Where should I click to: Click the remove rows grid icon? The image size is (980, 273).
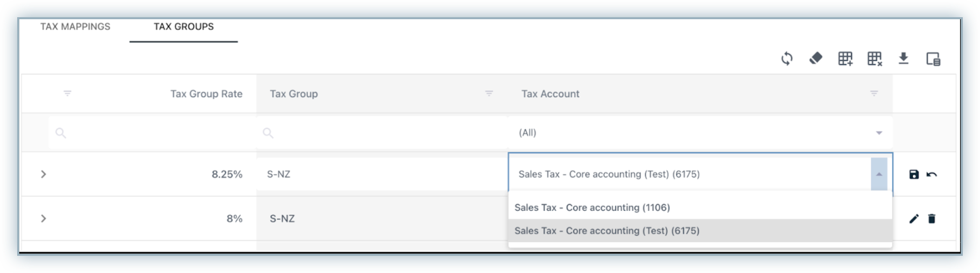tap(874, 59)
